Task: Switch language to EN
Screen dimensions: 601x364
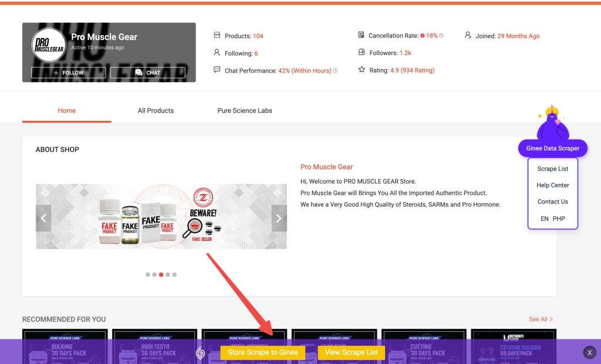Action: [544, 219]
